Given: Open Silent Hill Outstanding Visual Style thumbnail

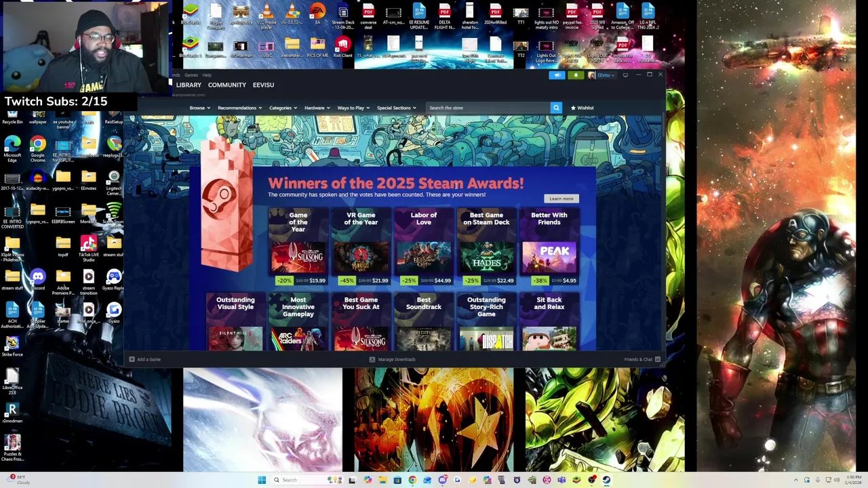Looking at the screenshot, I should coord(235,338).
